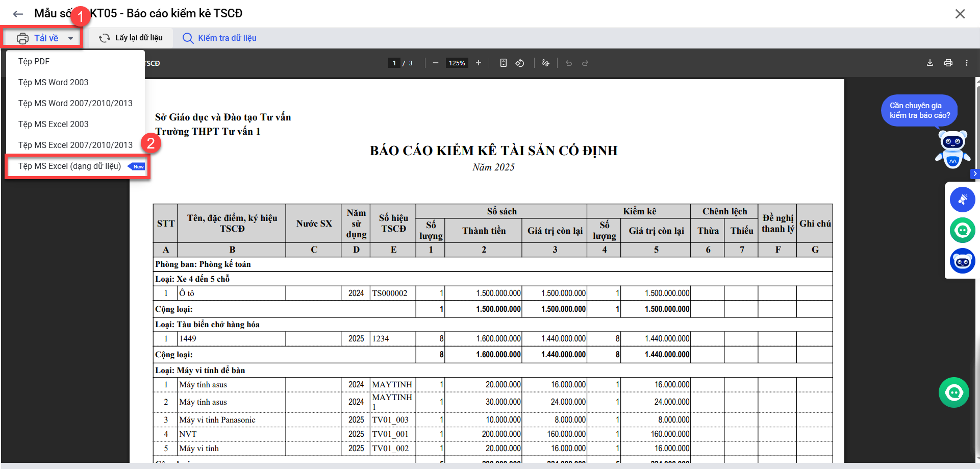This screenshot has width=980, height=469.
Task: Click the back arrow beside report title
Action: coord(18,14)
